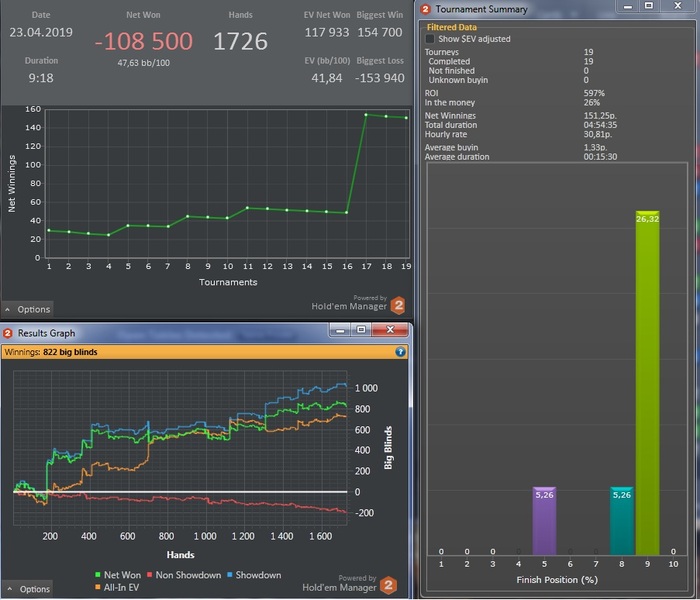Click the Filtered Data heading

(x=451, y=27)
